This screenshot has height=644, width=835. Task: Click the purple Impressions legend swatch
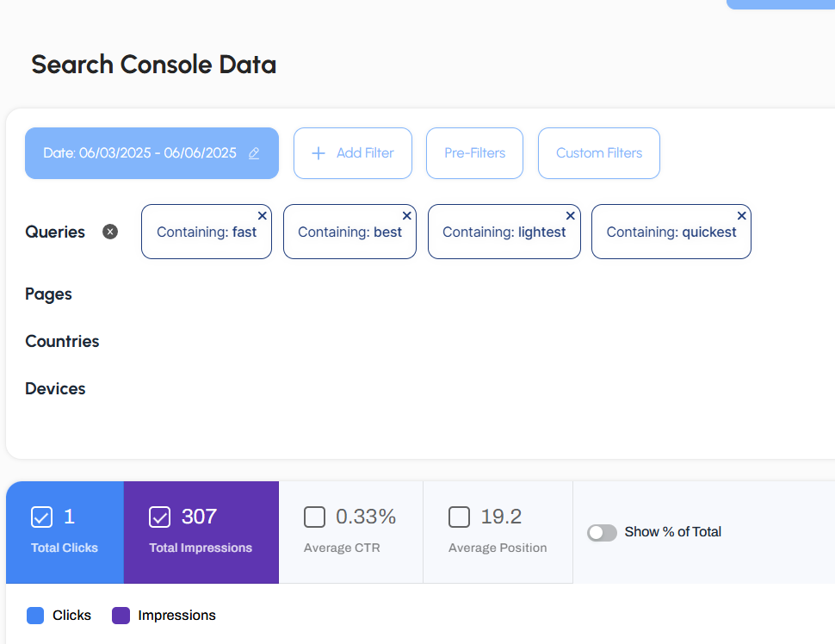pyautogui.click(x=121, y=615)
